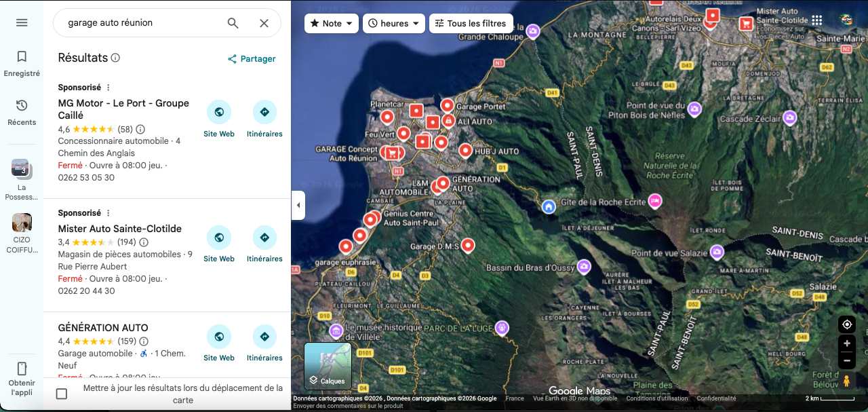Open La Possession recent thumbnail
This screenshot has height=412, width=868.
tap(22, 180)
